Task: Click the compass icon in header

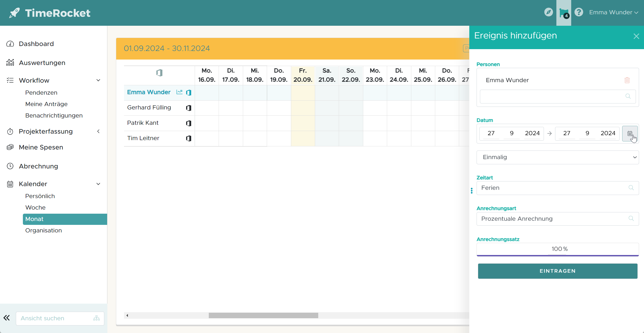Action: point(548,12)
